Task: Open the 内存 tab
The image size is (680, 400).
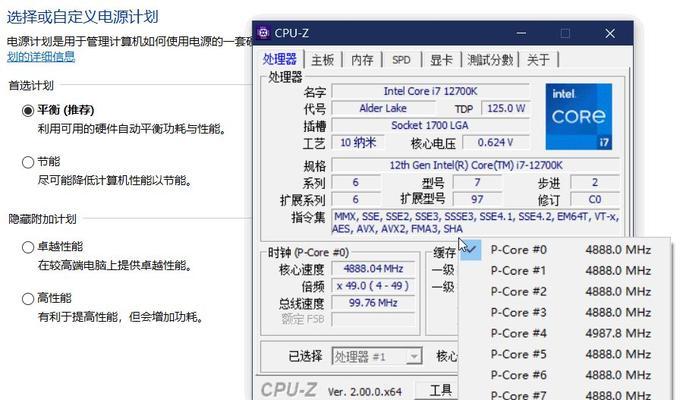Action: (362, 60)
